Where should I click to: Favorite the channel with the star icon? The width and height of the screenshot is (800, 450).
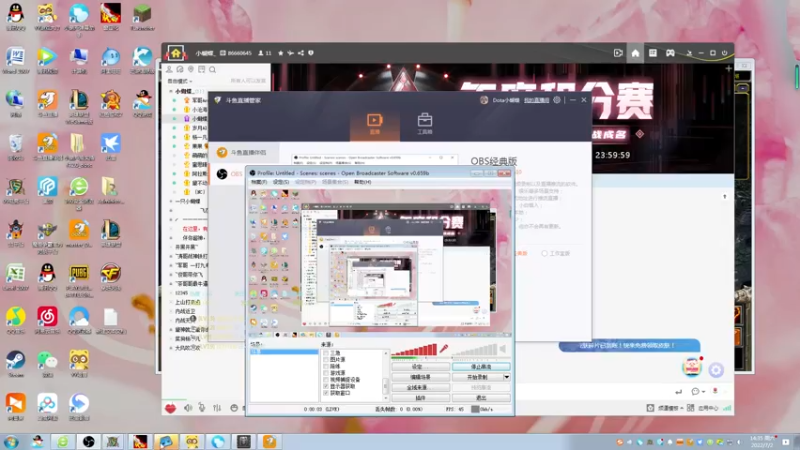pyautogui.click(x=280, y=53)
